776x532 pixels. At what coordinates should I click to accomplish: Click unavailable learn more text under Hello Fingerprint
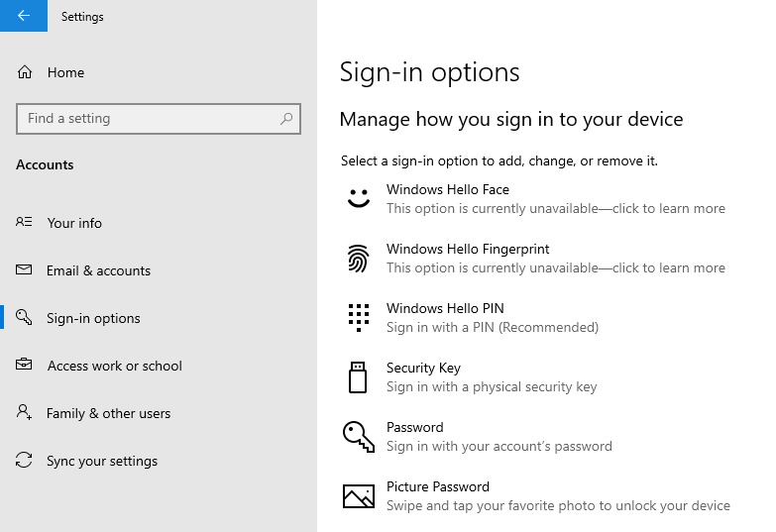pyautogui.click(x=556, y=267)
